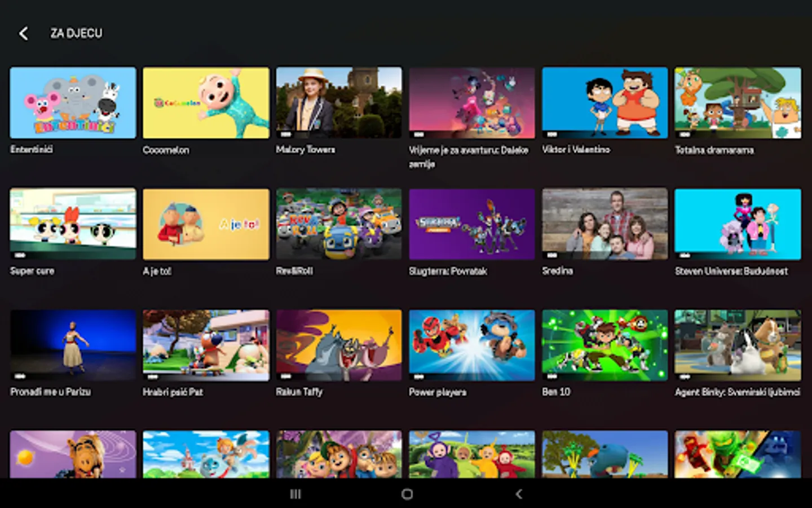
Task: Select the Power players title
Action: tap(438, 392)
